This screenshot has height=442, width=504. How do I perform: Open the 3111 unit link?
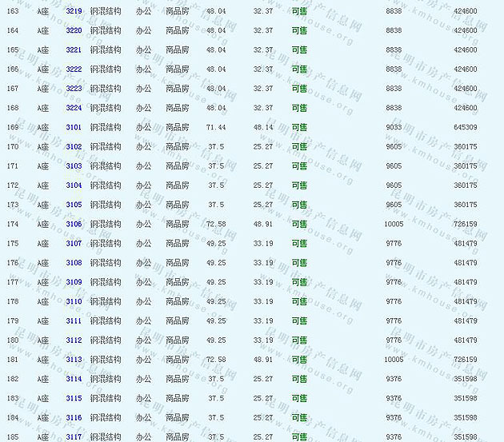[x=74, y=321]
